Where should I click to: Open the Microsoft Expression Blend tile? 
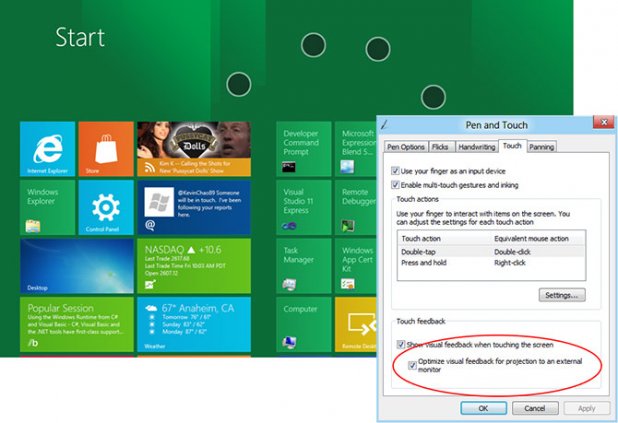356,149
